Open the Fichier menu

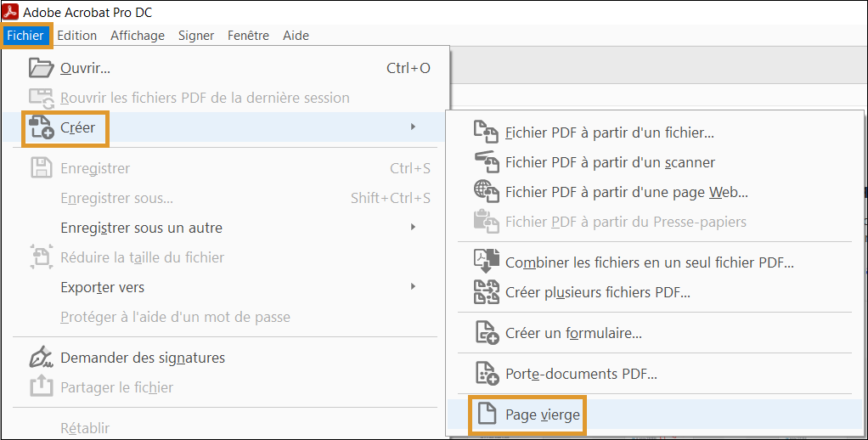[x=25, y=36]
